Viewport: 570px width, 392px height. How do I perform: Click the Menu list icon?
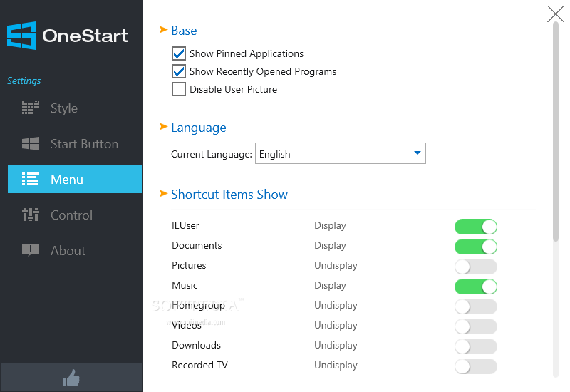point(30,179)
